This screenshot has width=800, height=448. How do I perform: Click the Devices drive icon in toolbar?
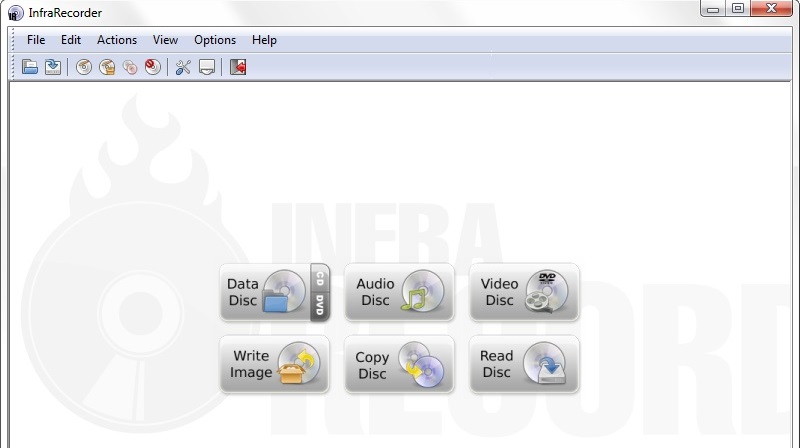(206, 67)
